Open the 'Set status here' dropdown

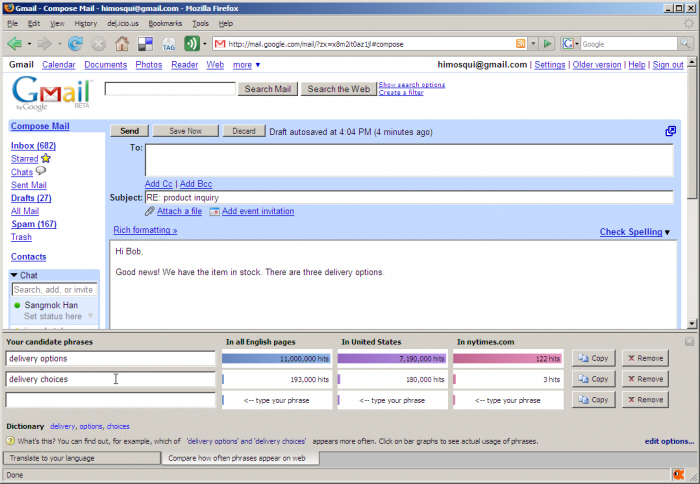coord(91,316)
